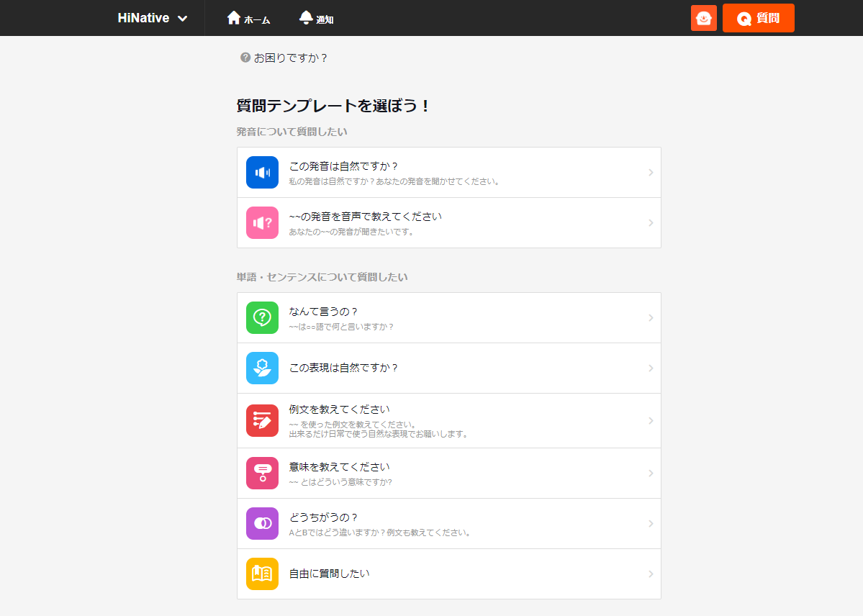Click the blue speaker pronunciation icon
Viewport: 863px width, 616px height.
point(262,173)
